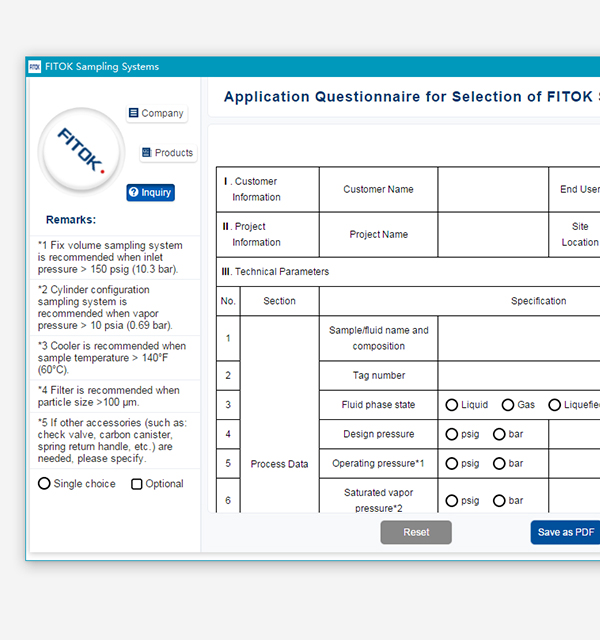Screen dimensions: 600x640
Task: Click the FITOK Sampling Systems window title
Action: tap(102, 67)
